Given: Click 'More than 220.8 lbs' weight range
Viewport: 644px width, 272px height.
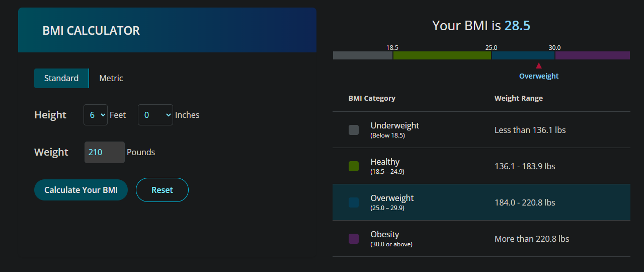Looking at the screenshot, I should pyautogui.click(x=532, y=239).
